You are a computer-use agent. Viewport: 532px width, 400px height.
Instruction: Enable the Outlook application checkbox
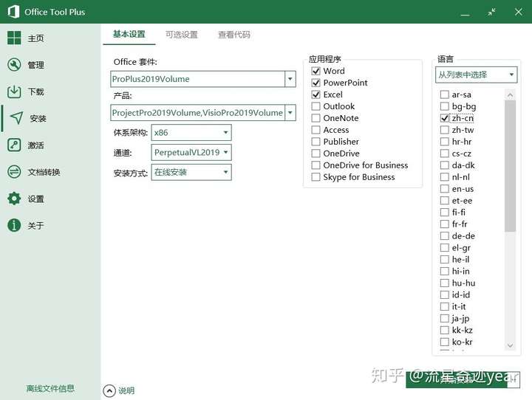[316, 106]
